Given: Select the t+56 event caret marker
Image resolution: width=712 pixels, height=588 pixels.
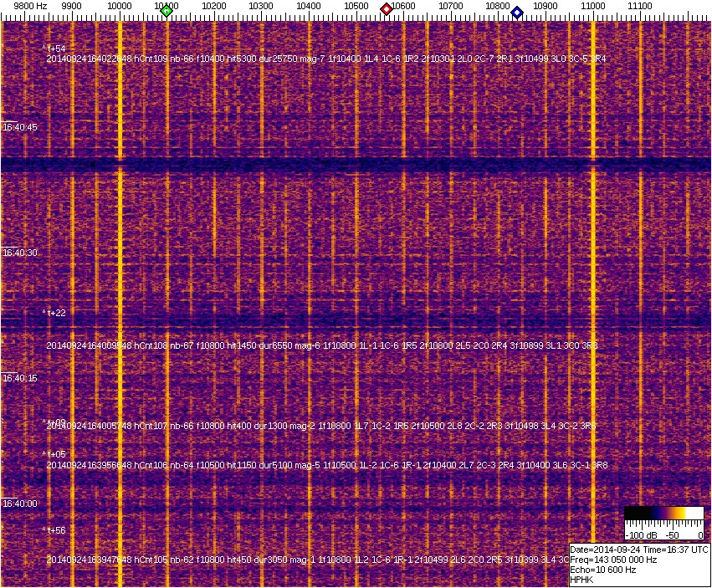Looking at the screenshot, I should [x=54, y=530].
